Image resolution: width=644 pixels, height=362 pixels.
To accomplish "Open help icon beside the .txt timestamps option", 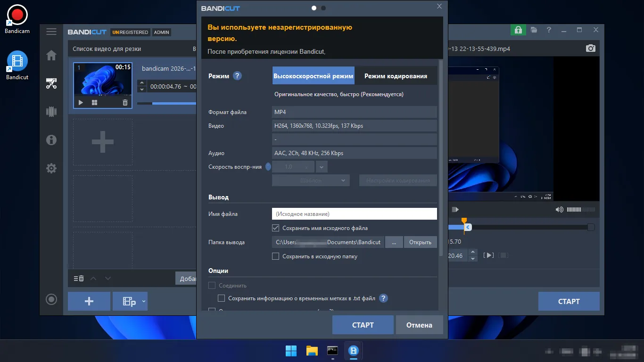I will click(x=383, y=298).
